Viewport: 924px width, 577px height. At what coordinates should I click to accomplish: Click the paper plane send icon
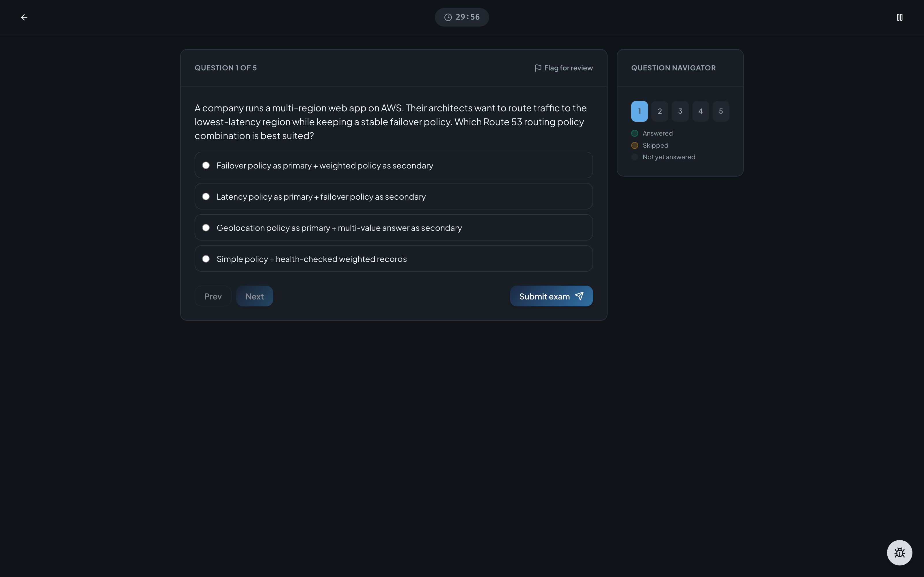tap(579, 296)
